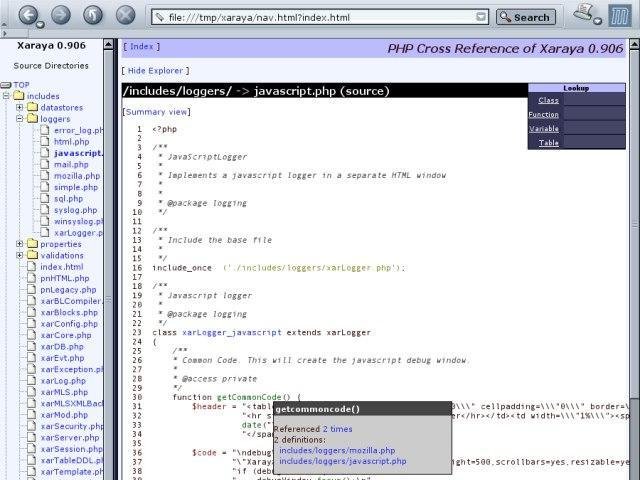Click left panel scroll-up arrow
Image resolution: width=640 pixels, height=480 pixels.
point(108,44)
